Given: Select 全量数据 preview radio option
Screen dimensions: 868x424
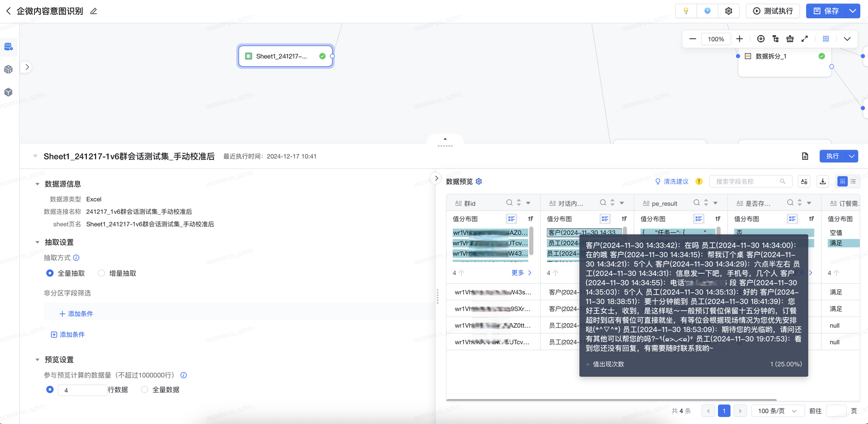Looking at the screenshot, I should pyautogui.click(x=145, y=390).
